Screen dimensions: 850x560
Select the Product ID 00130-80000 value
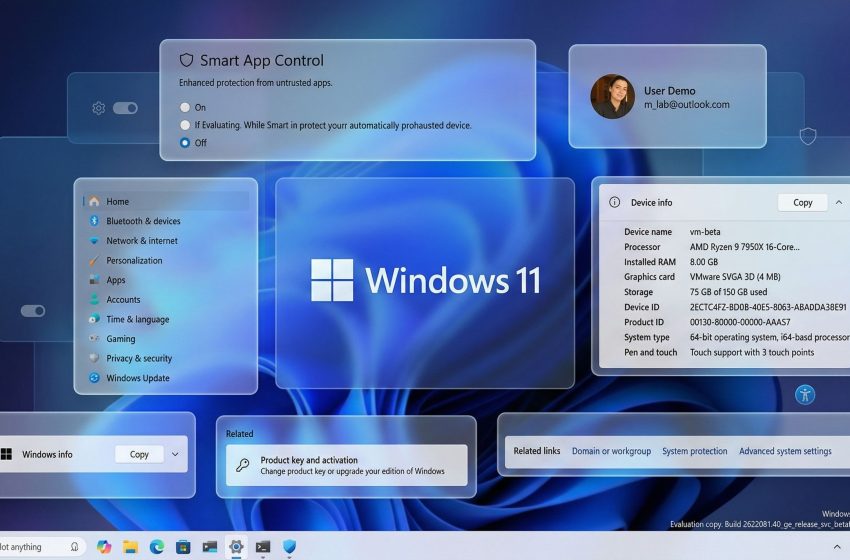point(740,322)
